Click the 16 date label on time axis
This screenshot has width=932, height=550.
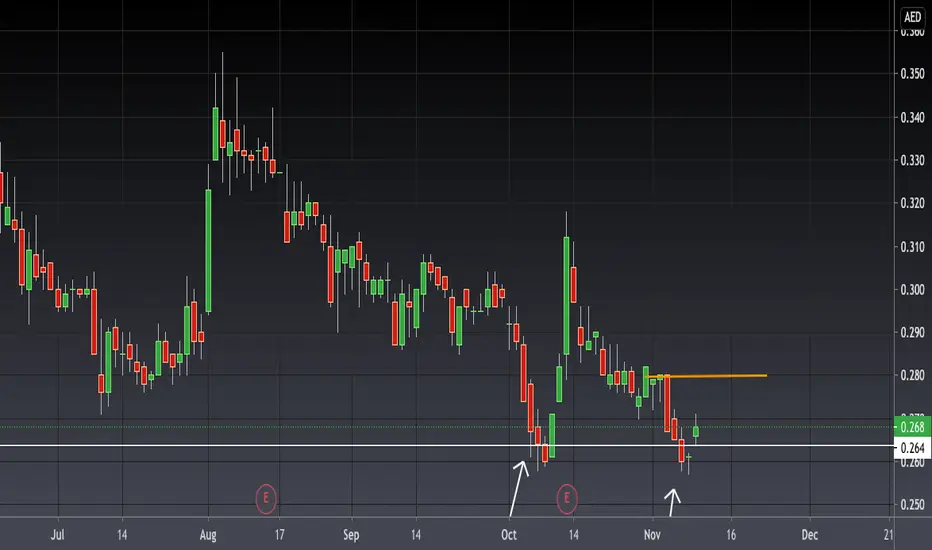click(731, 535)
